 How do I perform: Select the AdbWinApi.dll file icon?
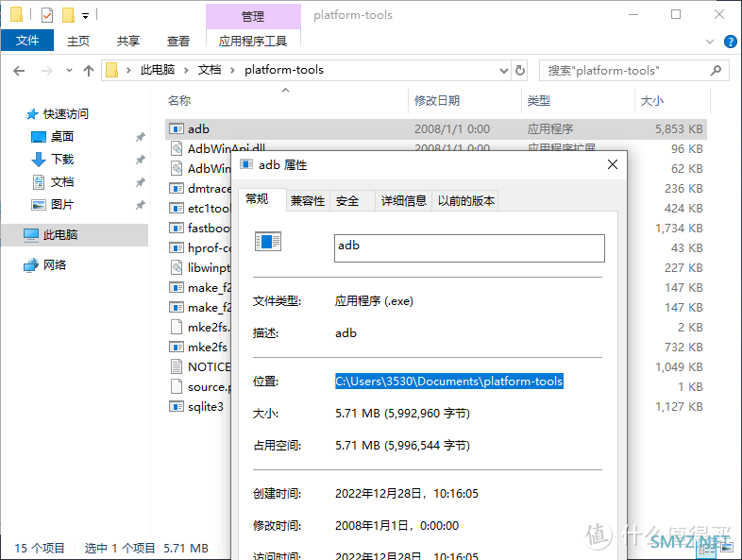pos(177,148)
